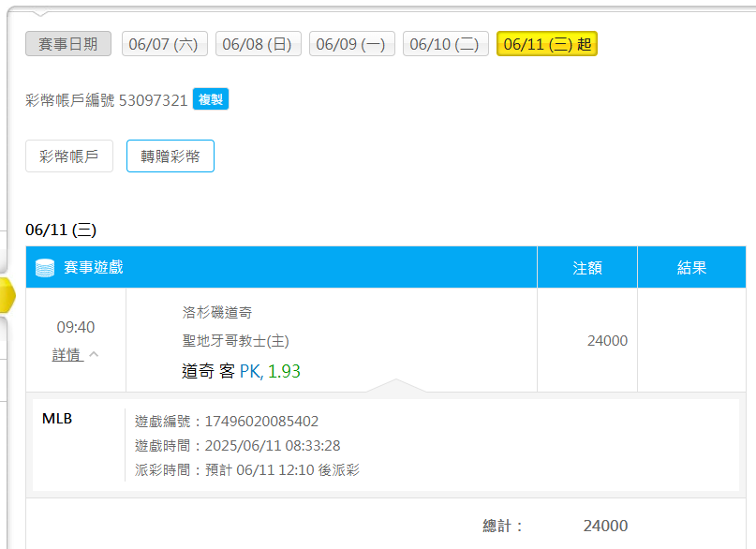Copy the account number with 複製
This screenshot has height=549, width=756.
click(x=211, y=99)
